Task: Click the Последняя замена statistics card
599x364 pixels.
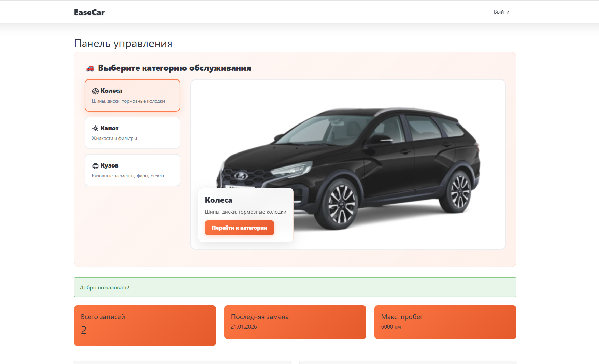Action: [295, 322]
